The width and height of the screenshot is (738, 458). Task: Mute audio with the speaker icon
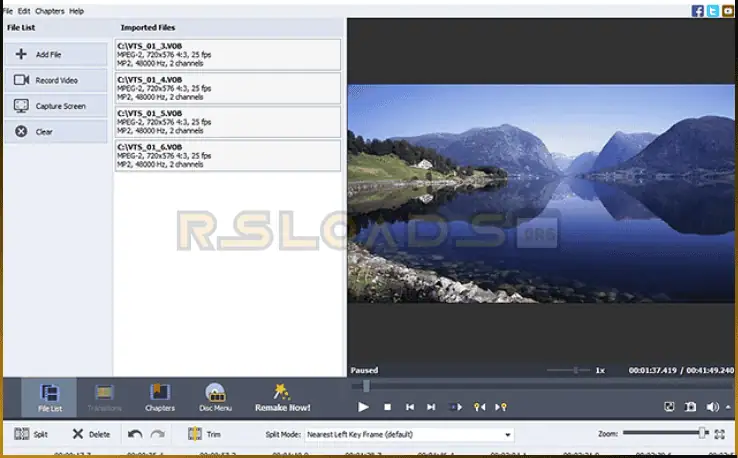tap(712, 407)
